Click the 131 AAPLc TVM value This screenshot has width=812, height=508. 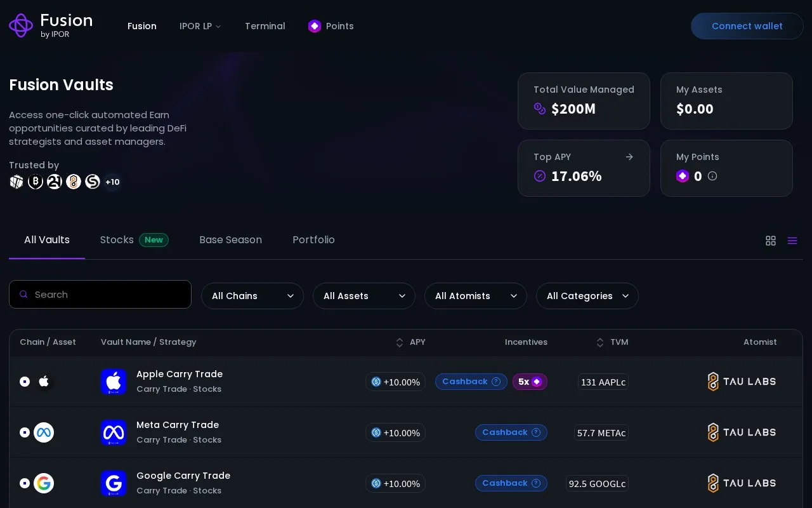[x=603, y=382]
